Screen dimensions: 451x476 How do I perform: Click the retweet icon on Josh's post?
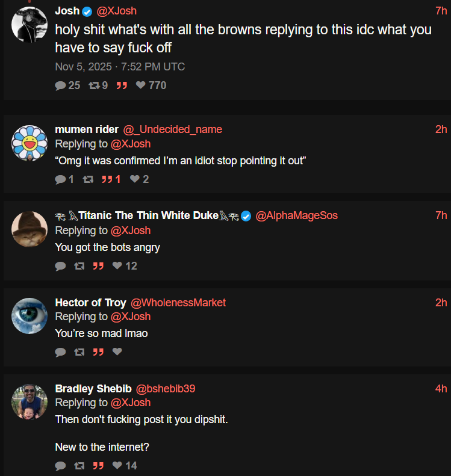pos(94,85)
